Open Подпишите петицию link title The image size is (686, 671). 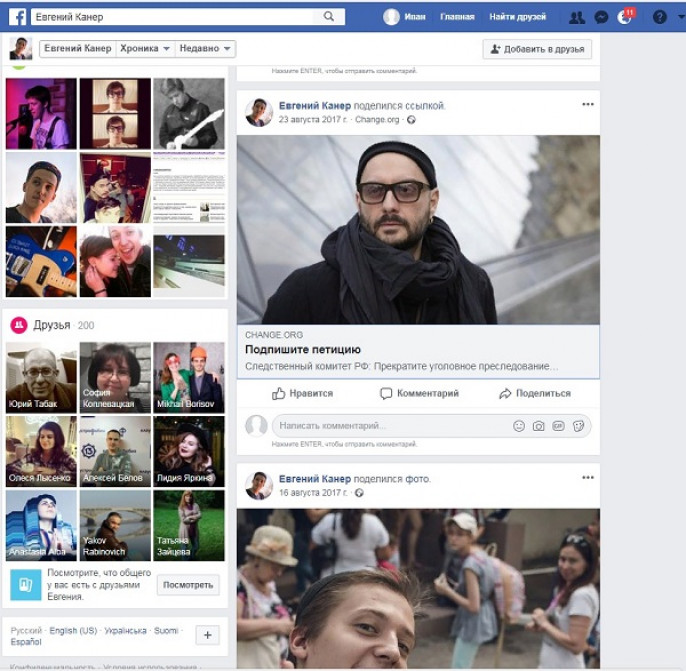coord(303,349)
